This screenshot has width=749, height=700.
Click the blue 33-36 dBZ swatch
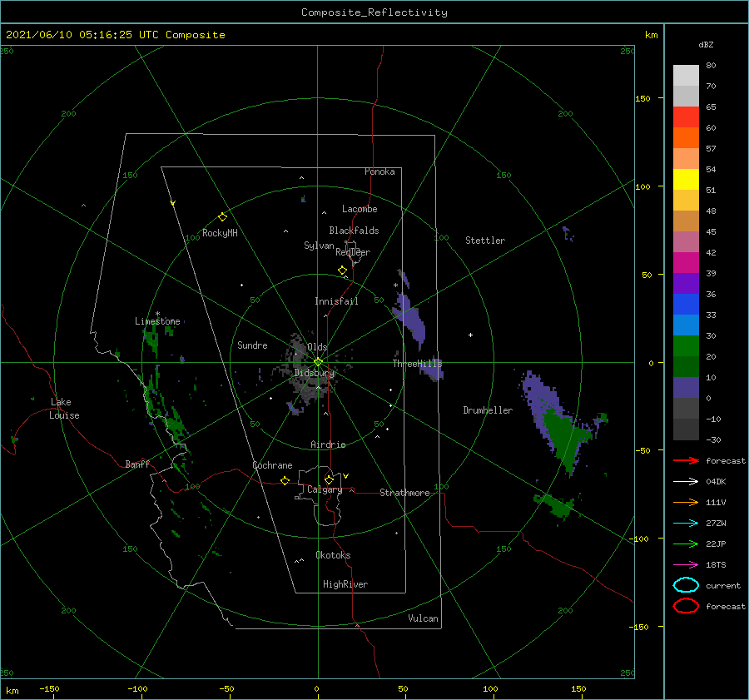pos(686,305)
